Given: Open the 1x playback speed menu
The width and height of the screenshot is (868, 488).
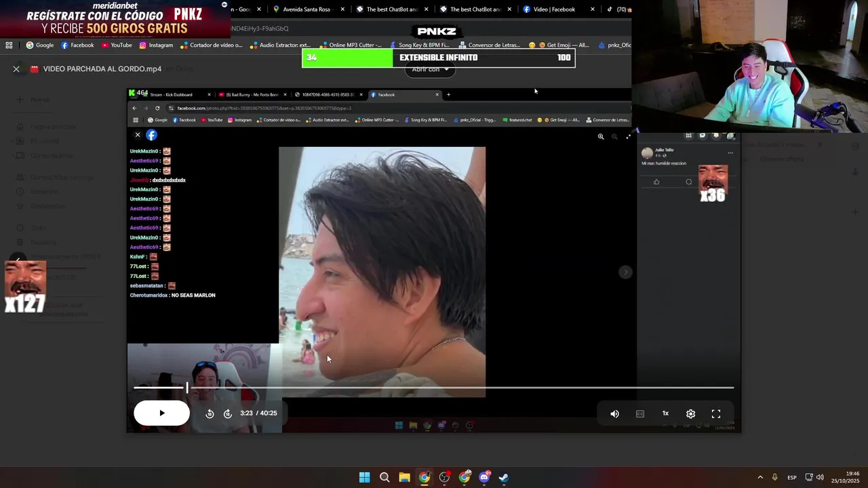Looking at the screenshot, I should coord(665,413).
